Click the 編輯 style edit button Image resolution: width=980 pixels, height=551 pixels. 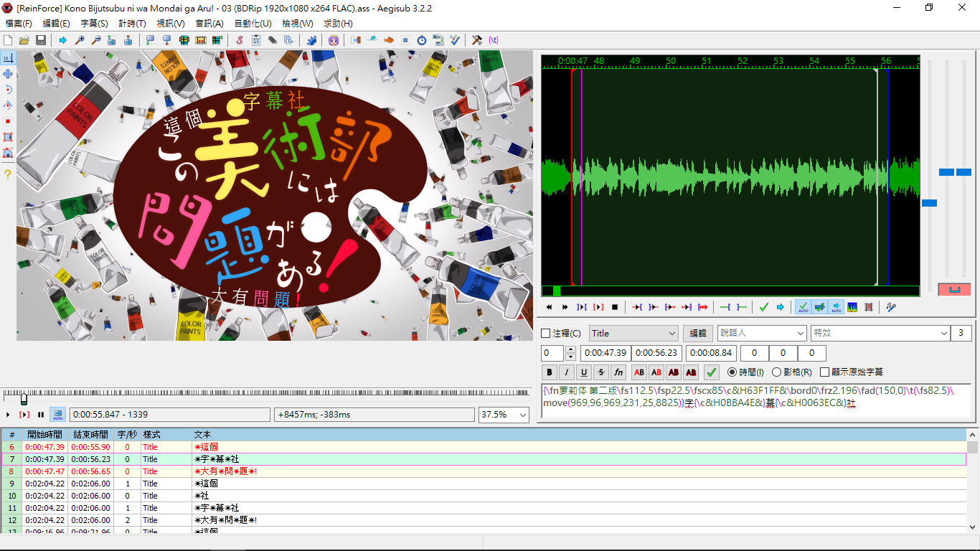tap(698, 334)
